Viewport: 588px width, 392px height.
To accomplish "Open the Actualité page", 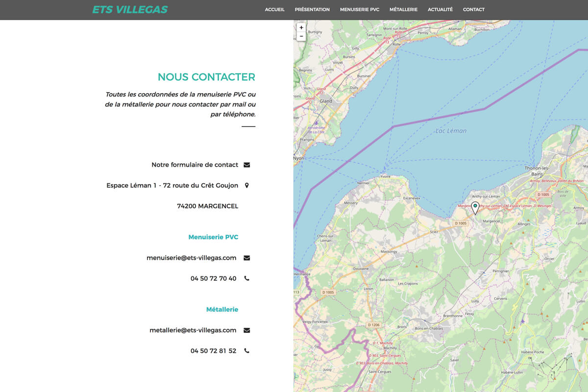I will (x=440, y=10).
